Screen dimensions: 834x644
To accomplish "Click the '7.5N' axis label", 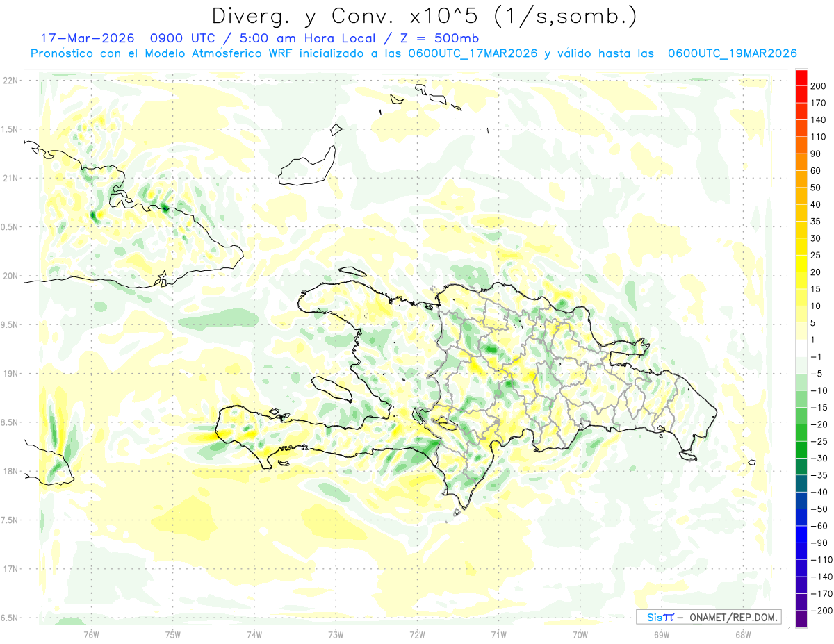I will tap(10, 520).
